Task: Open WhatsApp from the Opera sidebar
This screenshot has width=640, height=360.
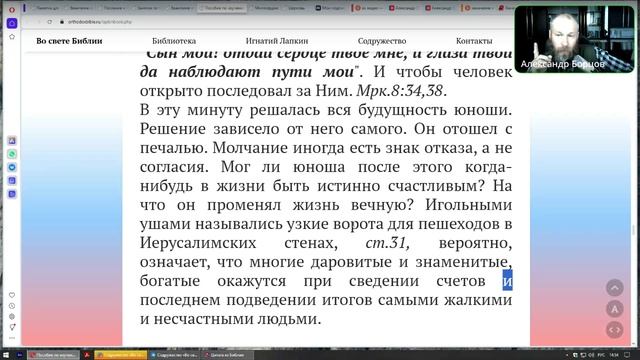Action: (x=12, y=154)
